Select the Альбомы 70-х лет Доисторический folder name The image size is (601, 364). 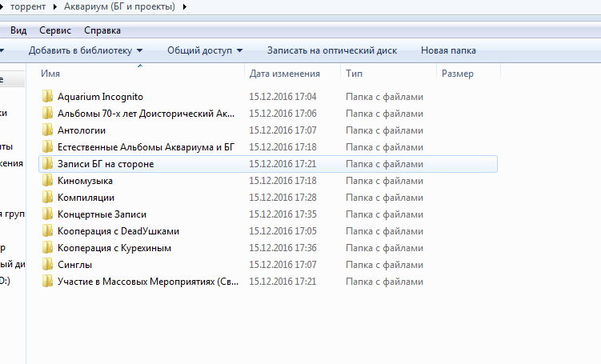tap(146, 114)
